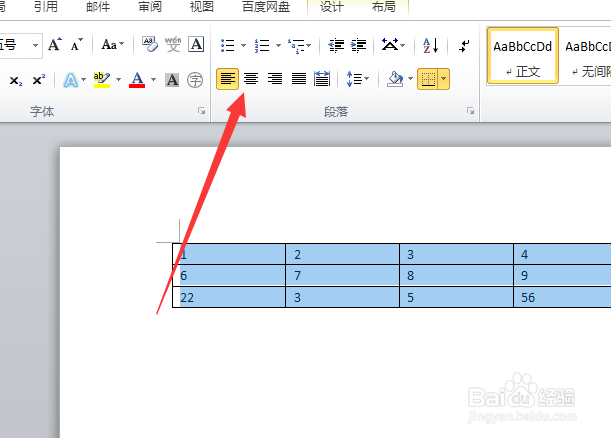Justify the selected paragraph
Viewport: 611px width, 438px height.
(x=299, y=79)
